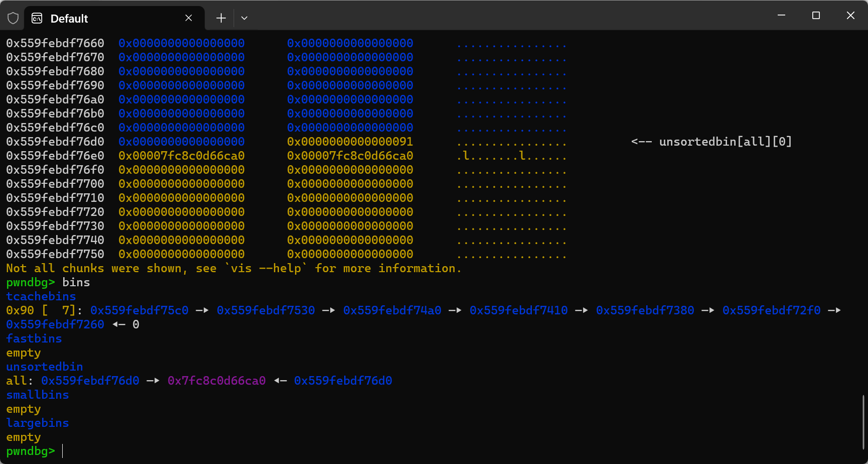
Task: Click the fastbins heading text
Action: [x=34, y=338]
